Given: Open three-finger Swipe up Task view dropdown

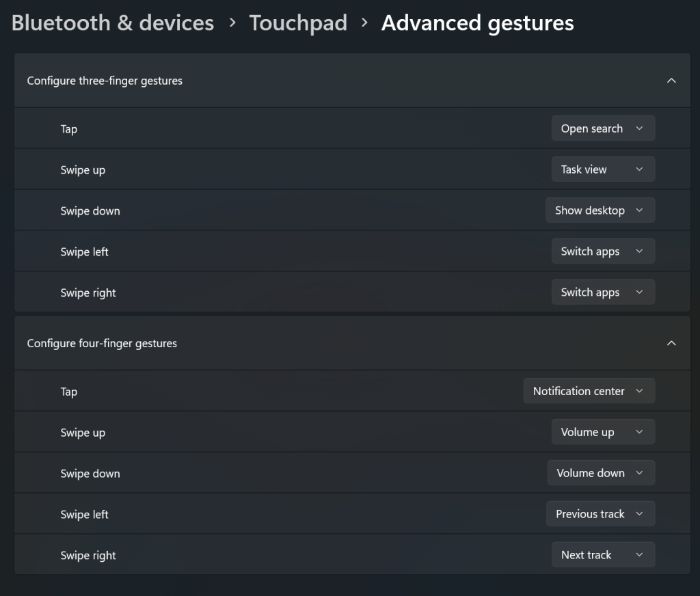Looking at the screenshot, I should (602, 170).
